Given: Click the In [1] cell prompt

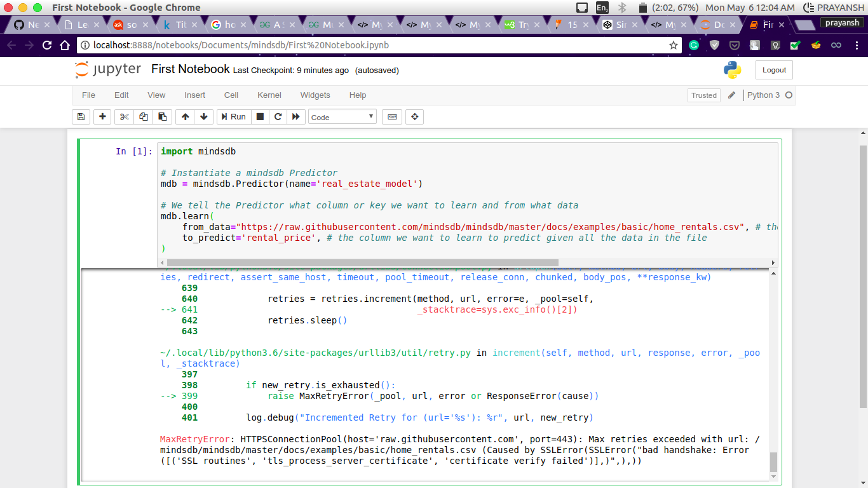Looking at the screenshot, I should [x=134, y=151].
